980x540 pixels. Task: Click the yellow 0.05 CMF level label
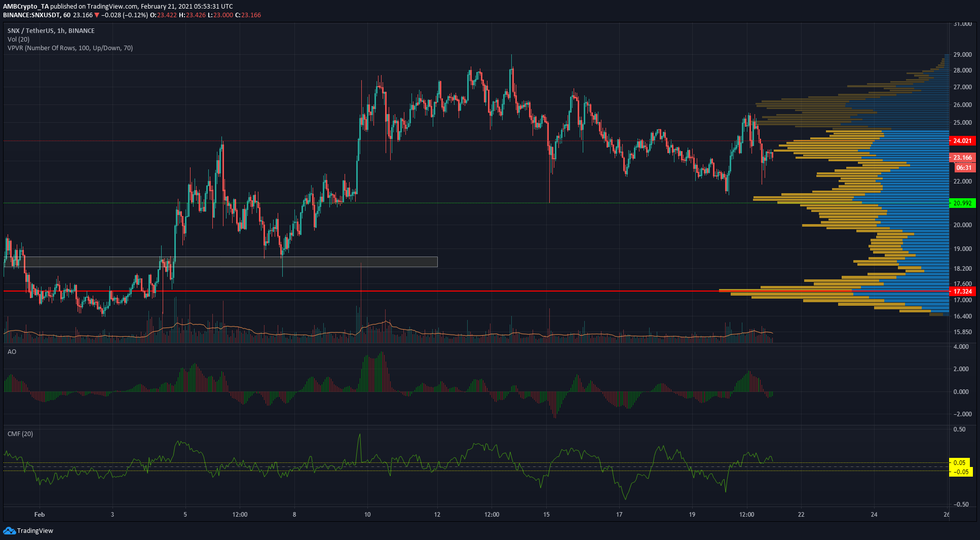tap(959, 462)
